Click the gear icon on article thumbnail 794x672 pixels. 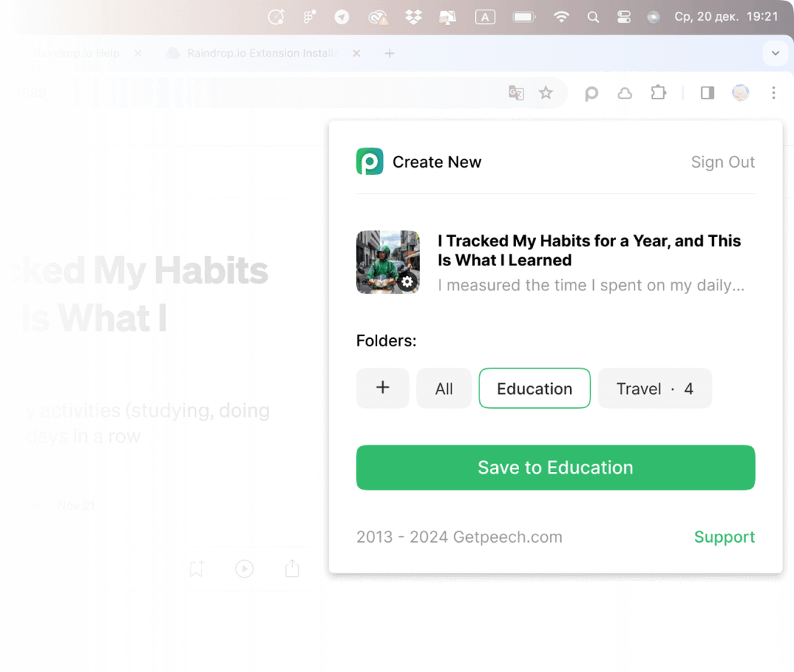pyautogui.click(x=407, y=282)
